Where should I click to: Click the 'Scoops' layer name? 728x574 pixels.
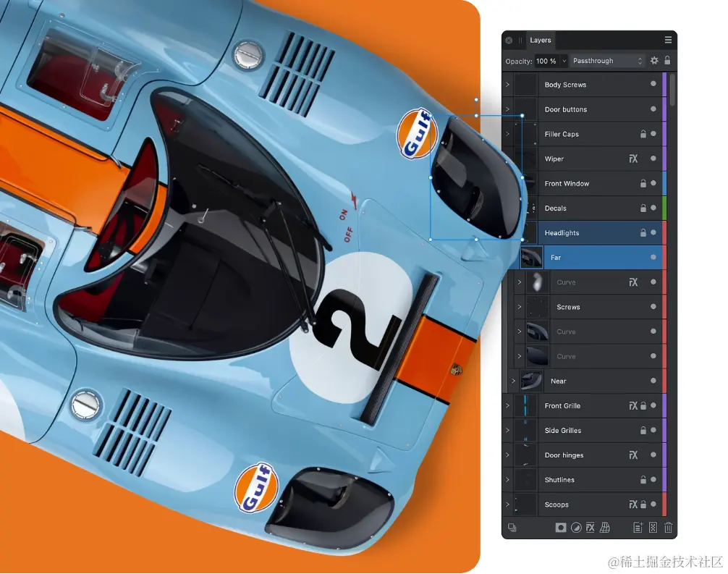[556, 505]
